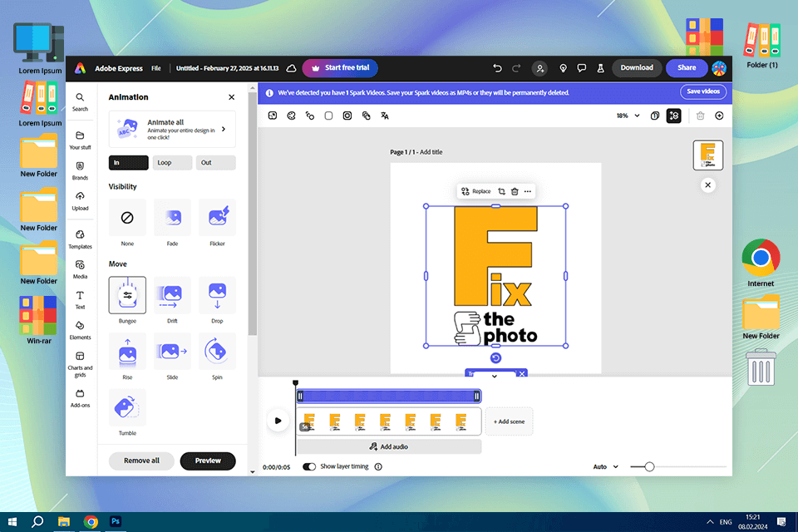798x532 pixels.
Task: Open the beaker experiments icon
Action: [x=600, y=68]
